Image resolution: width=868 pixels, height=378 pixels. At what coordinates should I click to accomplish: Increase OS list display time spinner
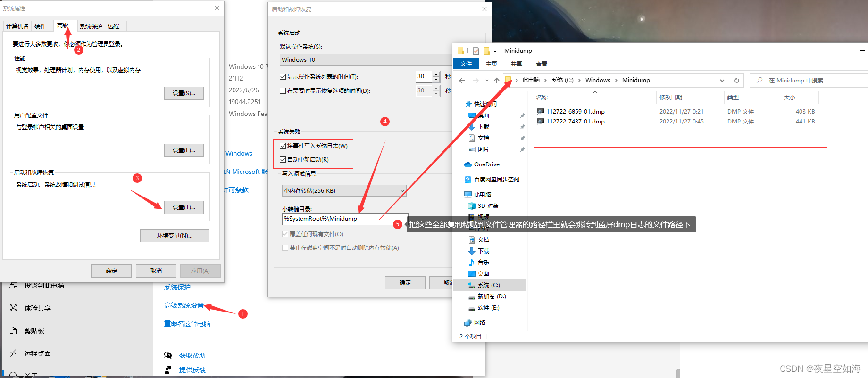[x=436, y=74]
